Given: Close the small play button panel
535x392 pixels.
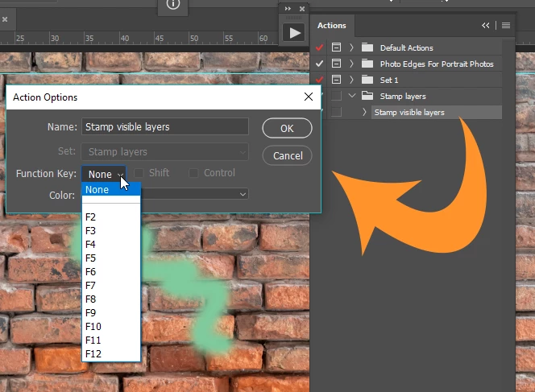Looking at the screenshot, I should point(302,9).
